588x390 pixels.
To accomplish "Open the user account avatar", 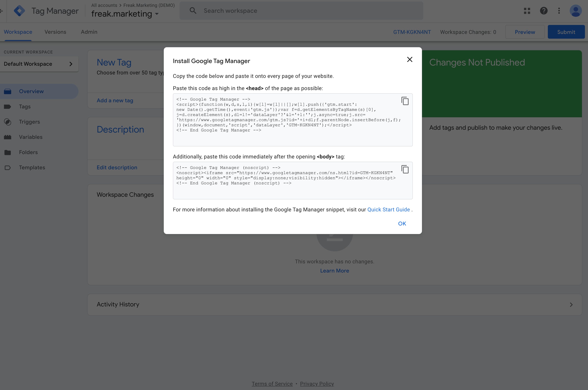I will [576, 11].
